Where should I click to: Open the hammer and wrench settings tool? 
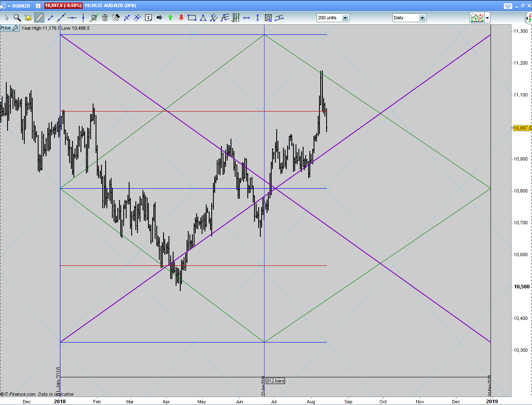click(116, 18)
